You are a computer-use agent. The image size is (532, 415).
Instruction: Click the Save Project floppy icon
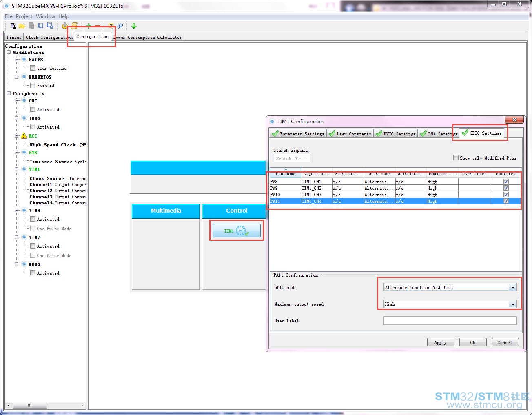click(x=41, y=26)
